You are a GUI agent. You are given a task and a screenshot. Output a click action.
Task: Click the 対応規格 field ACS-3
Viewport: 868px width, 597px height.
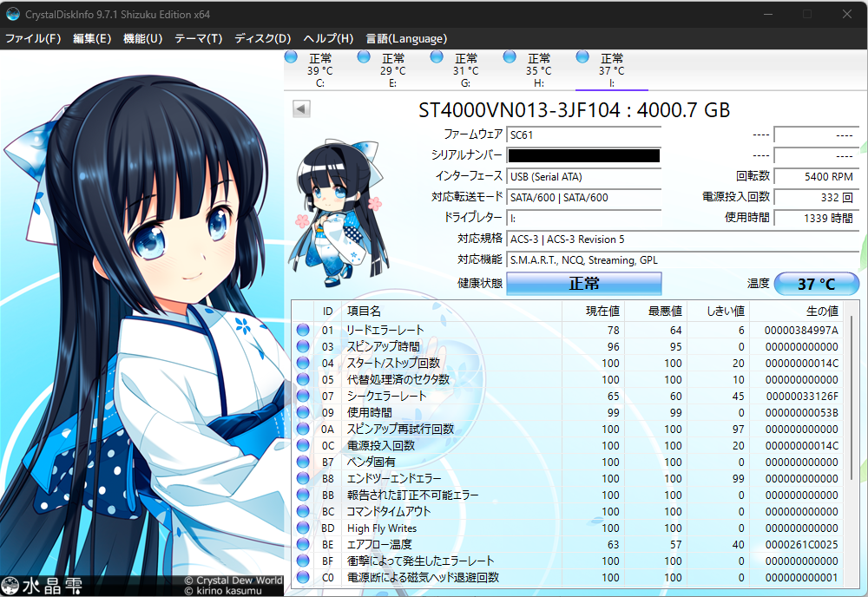[x=682, y=239]
